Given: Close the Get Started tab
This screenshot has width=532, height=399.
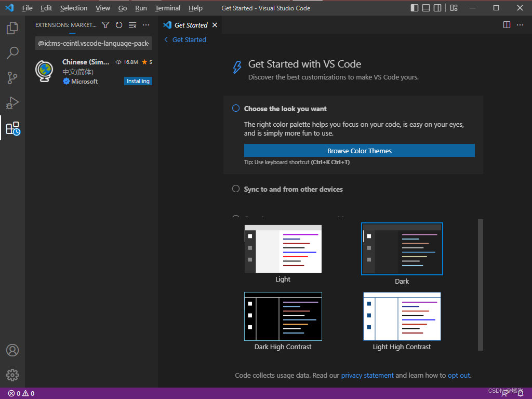Looking at the screenshot, I should pos(215,25).
